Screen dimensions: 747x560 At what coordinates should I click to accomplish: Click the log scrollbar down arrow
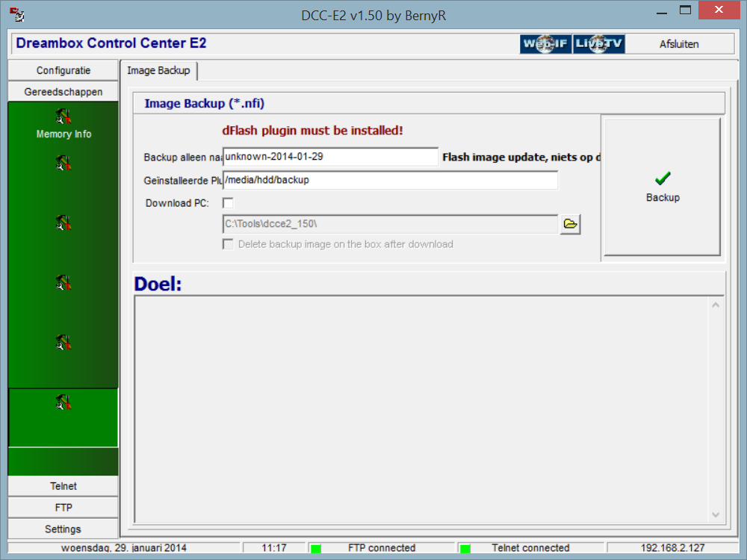click(x=716, y=514)
